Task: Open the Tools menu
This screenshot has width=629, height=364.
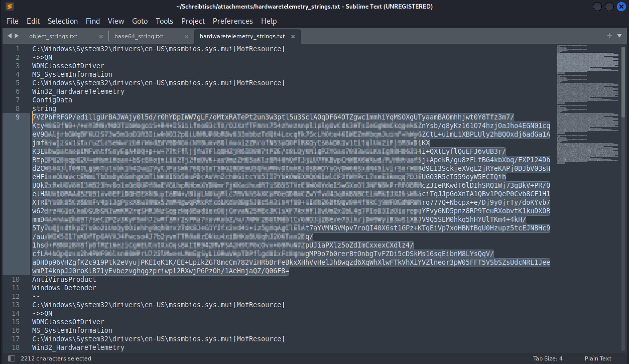Action: [x=164, y=21]
